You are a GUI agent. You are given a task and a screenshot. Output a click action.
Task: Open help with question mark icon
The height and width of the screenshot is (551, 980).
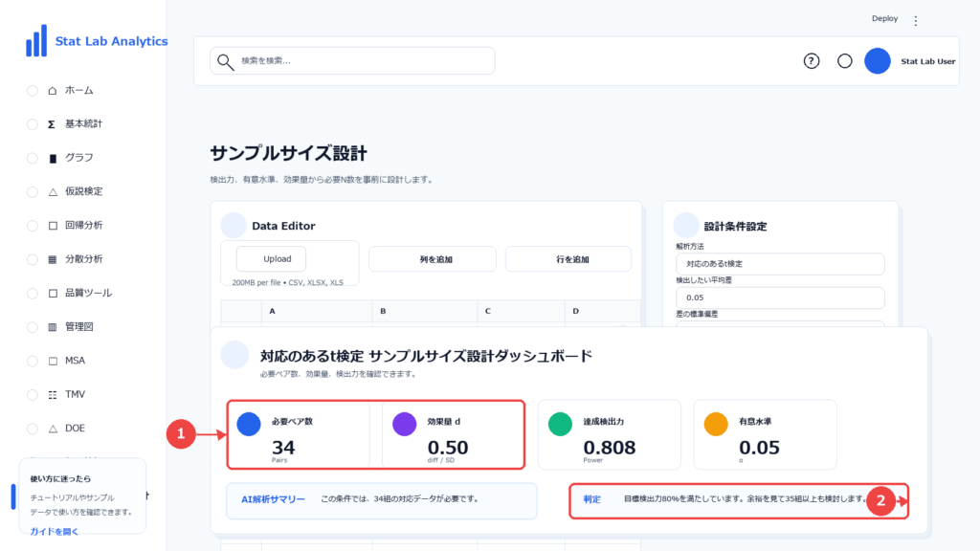(x=812, y=60)
